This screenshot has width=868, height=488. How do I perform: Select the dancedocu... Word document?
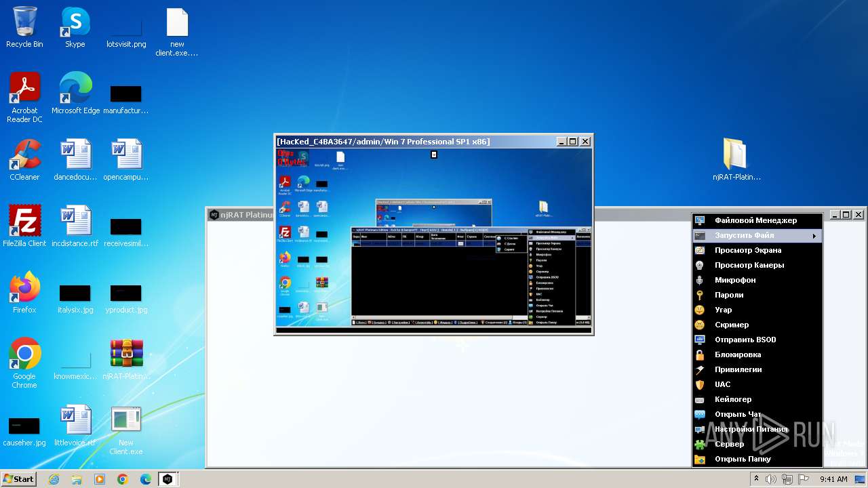pos(75,161)
